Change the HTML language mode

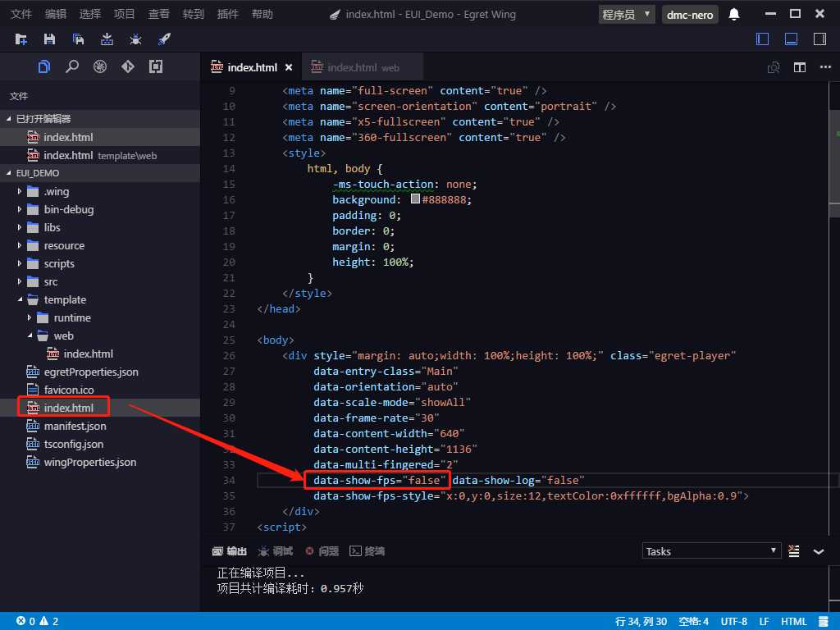(x=793, y=622)
